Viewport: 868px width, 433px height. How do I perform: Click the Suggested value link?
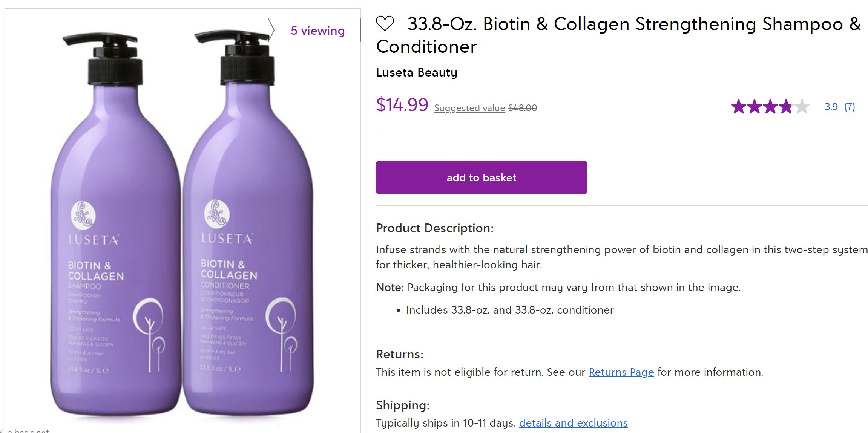[x=469, y=108]
